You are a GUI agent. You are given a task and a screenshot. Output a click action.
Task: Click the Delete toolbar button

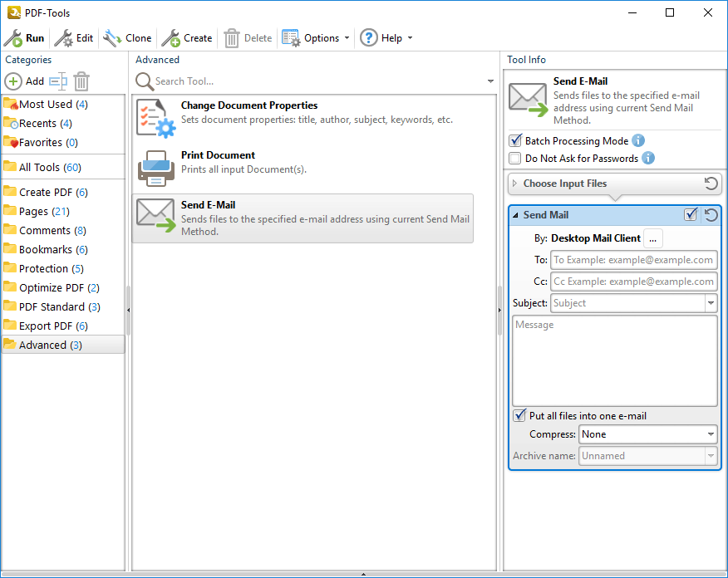pyautogui.click(x=248, y=38)
